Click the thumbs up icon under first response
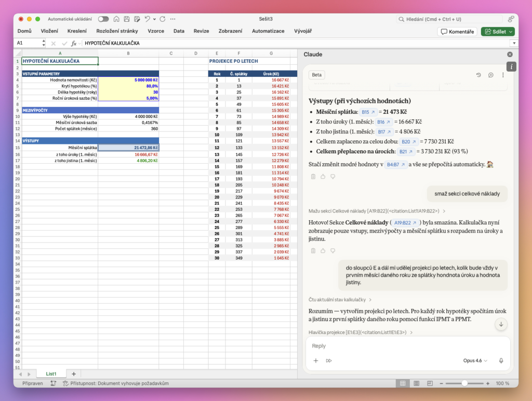Image resolution: width=532 pixels, height=401 pixels. 323,177
